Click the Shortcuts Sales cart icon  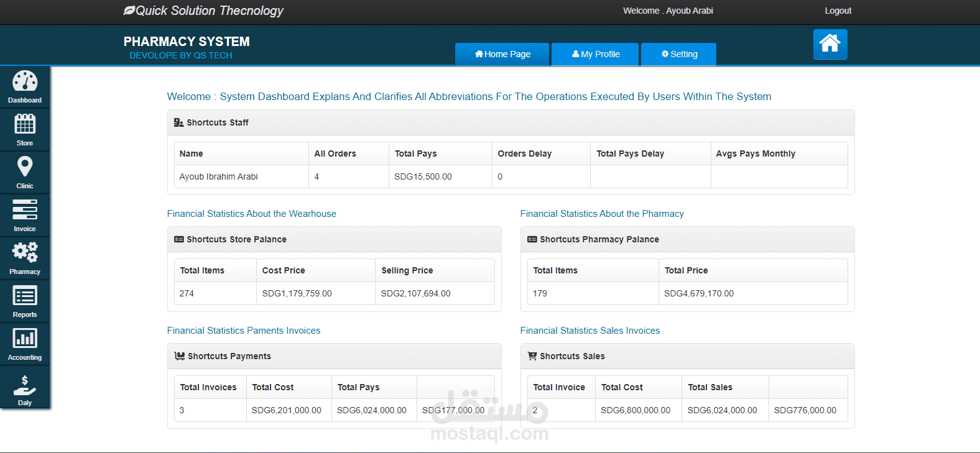(x=532, y=356)
